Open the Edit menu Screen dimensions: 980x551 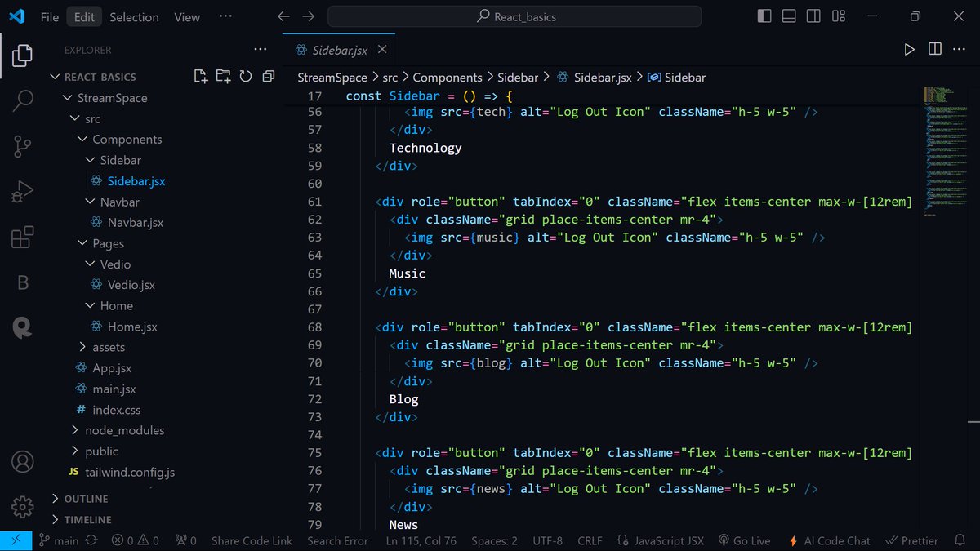(x=84, y=16)
